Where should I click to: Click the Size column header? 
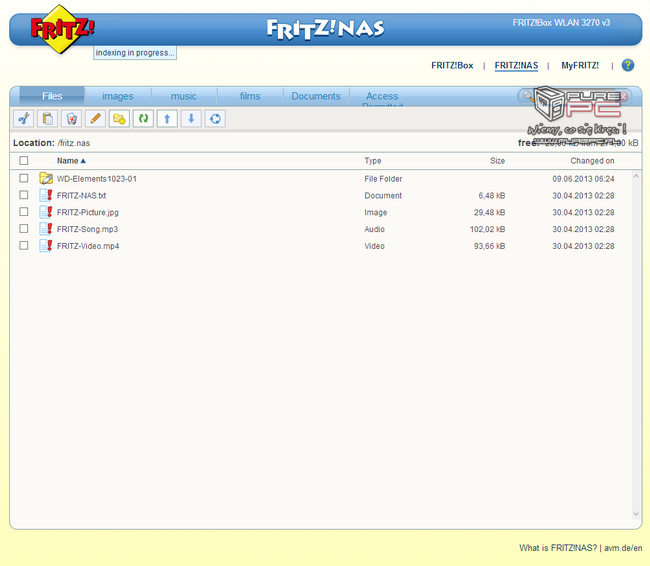click(x=497, y=161)
